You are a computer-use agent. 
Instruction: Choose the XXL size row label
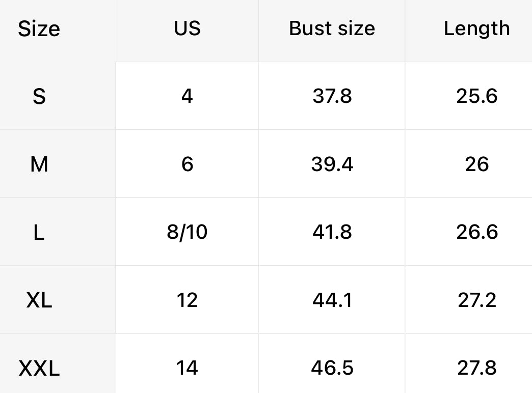tap(39, 368)
